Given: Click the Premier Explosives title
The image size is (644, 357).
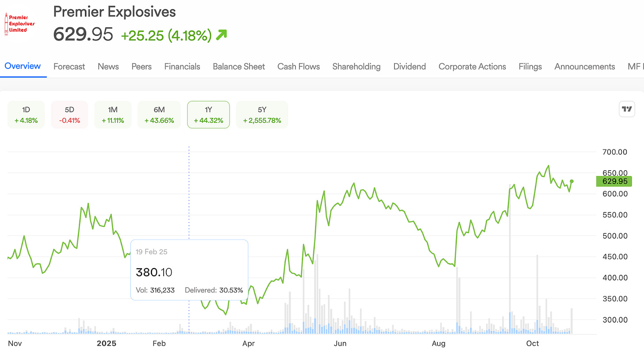Looking at the screenshot, I should click(115, 11).
